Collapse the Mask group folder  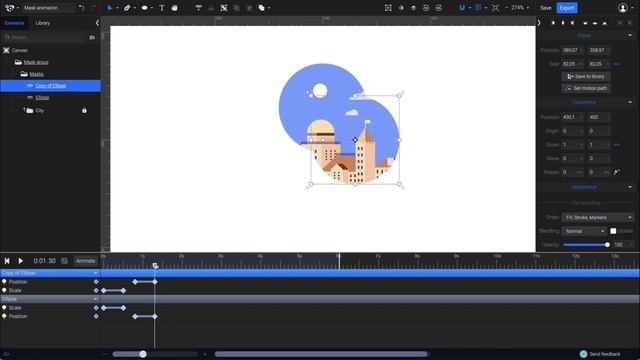click(x=18, y=62)
